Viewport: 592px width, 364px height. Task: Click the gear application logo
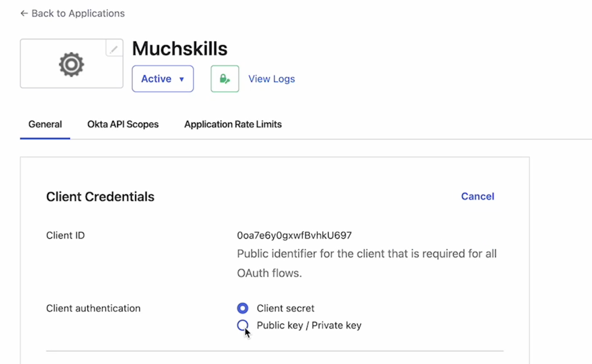tap(72, 64)
